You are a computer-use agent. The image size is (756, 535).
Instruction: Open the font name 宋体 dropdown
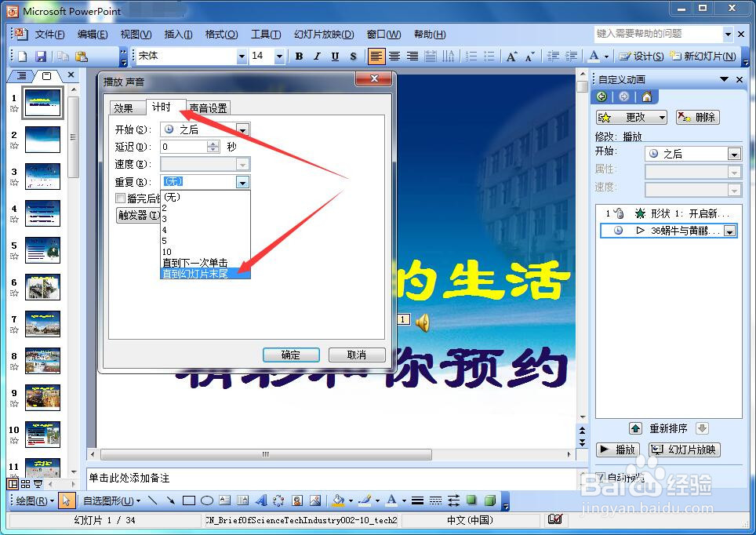pyautogui.click(x=242, y=56)
